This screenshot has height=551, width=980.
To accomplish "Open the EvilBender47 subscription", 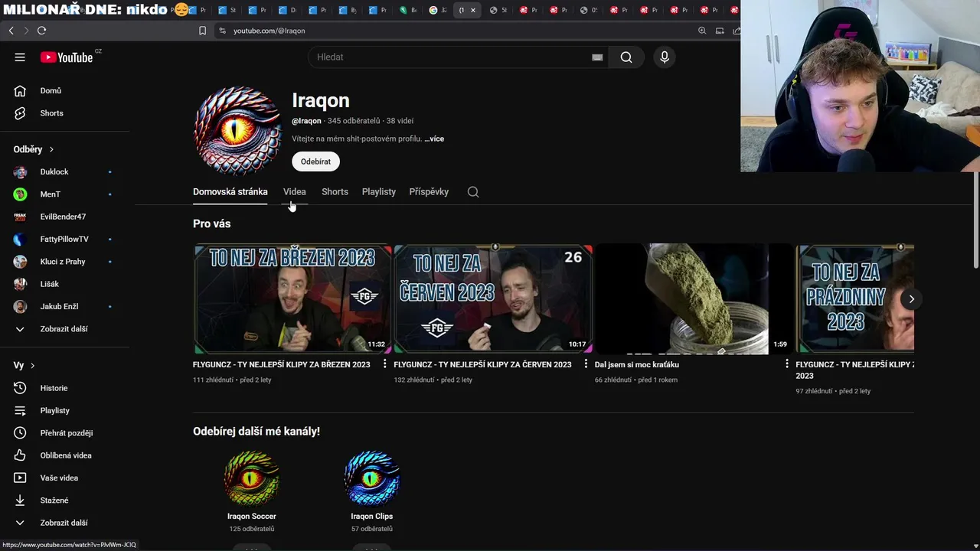I will [64, 217].
